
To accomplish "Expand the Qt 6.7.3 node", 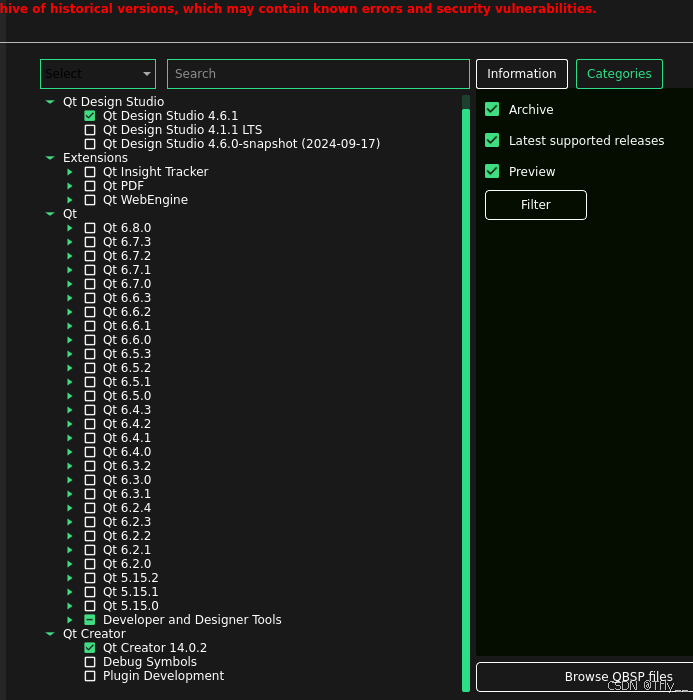I will [x=70, y=242].
